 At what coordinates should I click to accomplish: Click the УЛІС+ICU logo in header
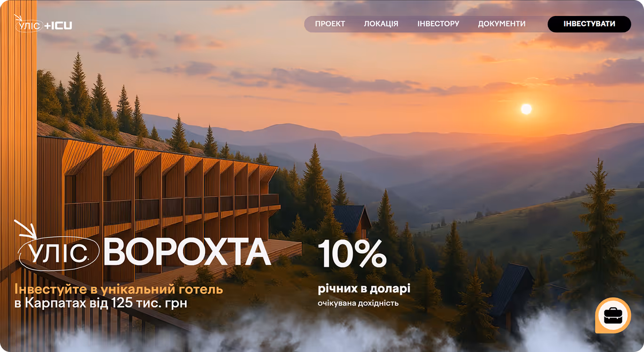tap(43, 24)
